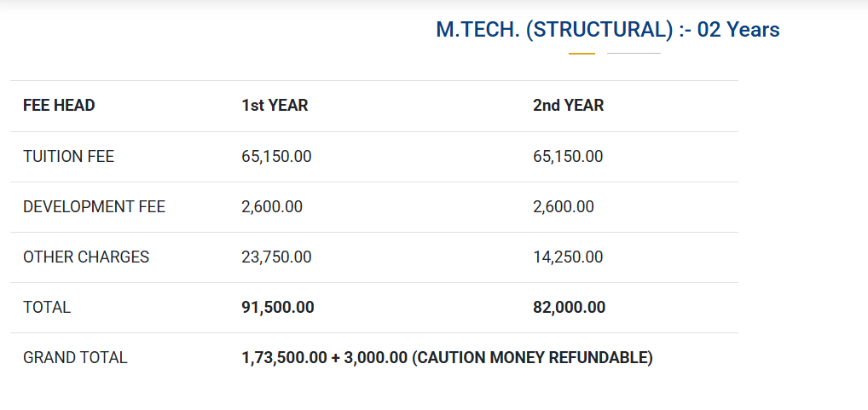Click the M.TECH. (STRUCTURAL) heading
The width and height of the screenshot is (868, 410).
point(607,30)
